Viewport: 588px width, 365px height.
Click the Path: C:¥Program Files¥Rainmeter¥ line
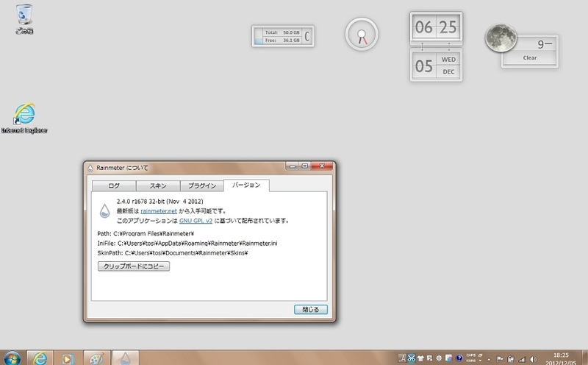coord(146,233)
